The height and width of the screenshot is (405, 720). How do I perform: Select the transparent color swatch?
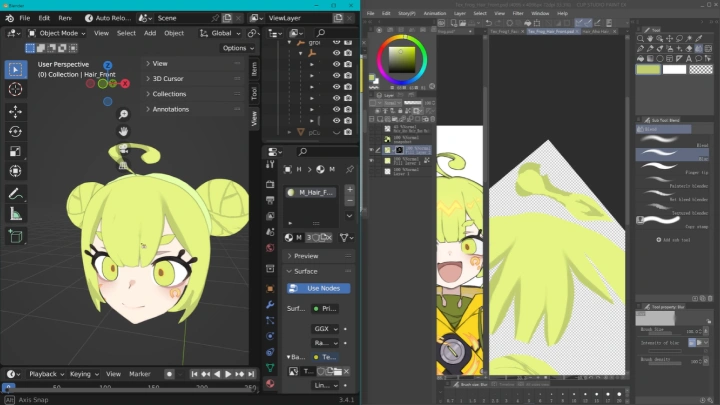coord(701,69)
